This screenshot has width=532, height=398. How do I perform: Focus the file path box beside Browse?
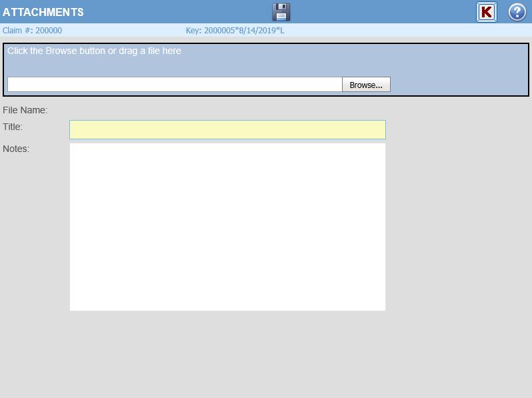(x=175, y=85)
